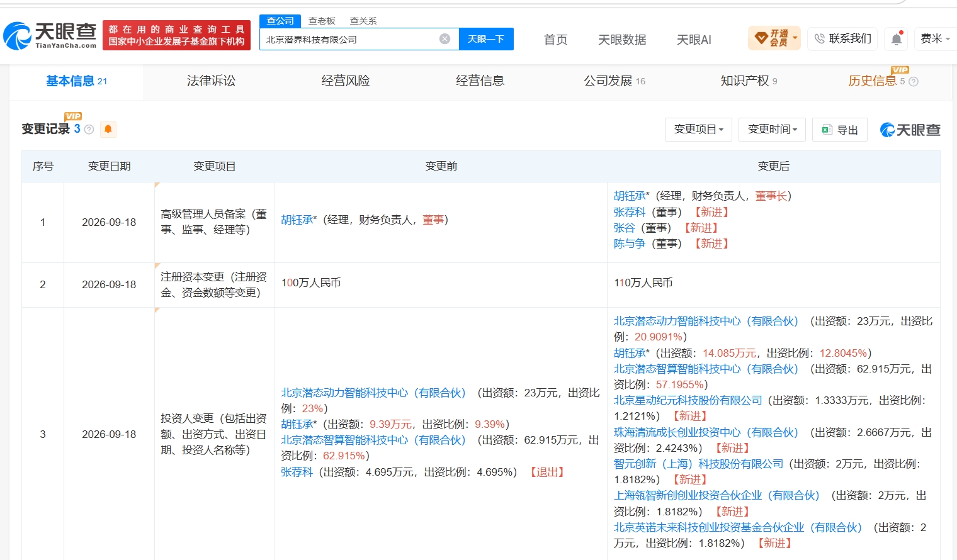957x560 pixels.
Task: Open 张荐科 exited investor link
Action: [297, 472]
